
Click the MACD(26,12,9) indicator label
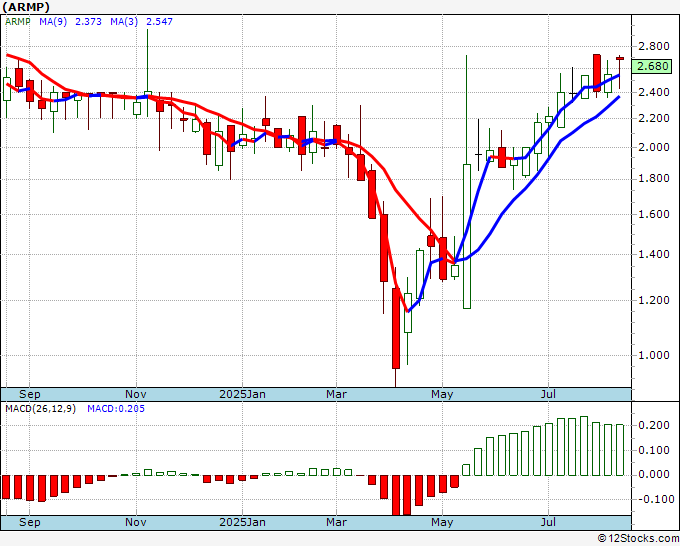(x=40, y=409)
